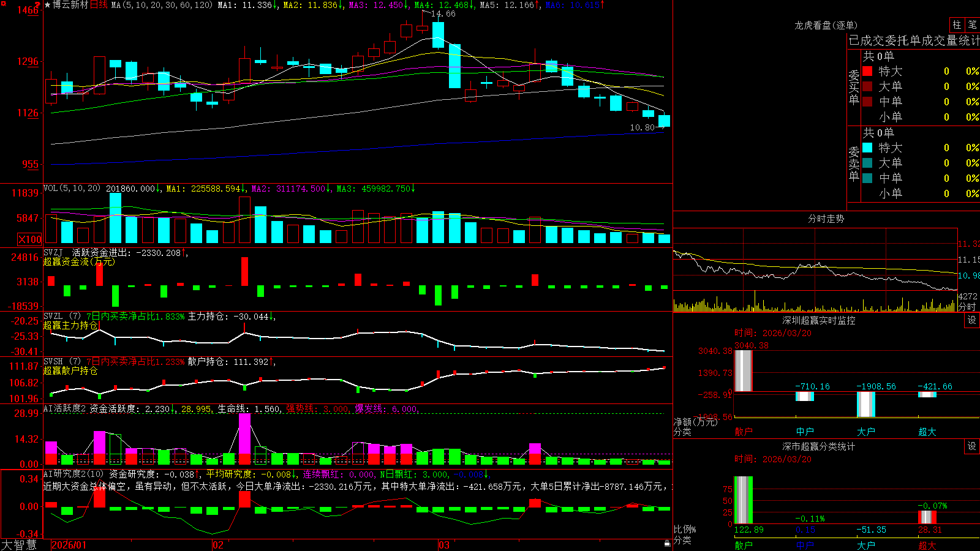Click the VOL(5,10,20) indicator label
Image resolution: width=980 pixels, height=551 pixels.
click(x=72, y=189)
